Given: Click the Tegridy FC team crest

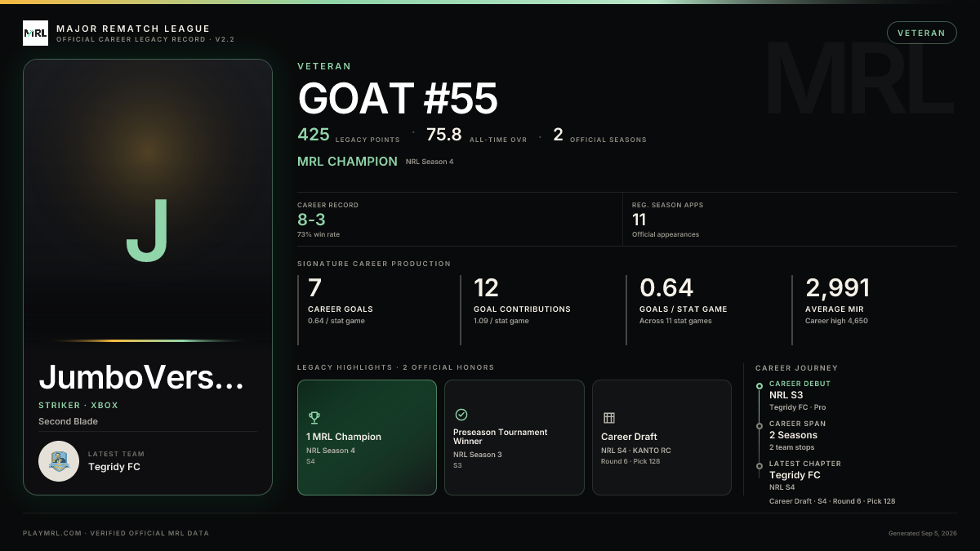Looking at the screenshot, I should tap(59, 461).
